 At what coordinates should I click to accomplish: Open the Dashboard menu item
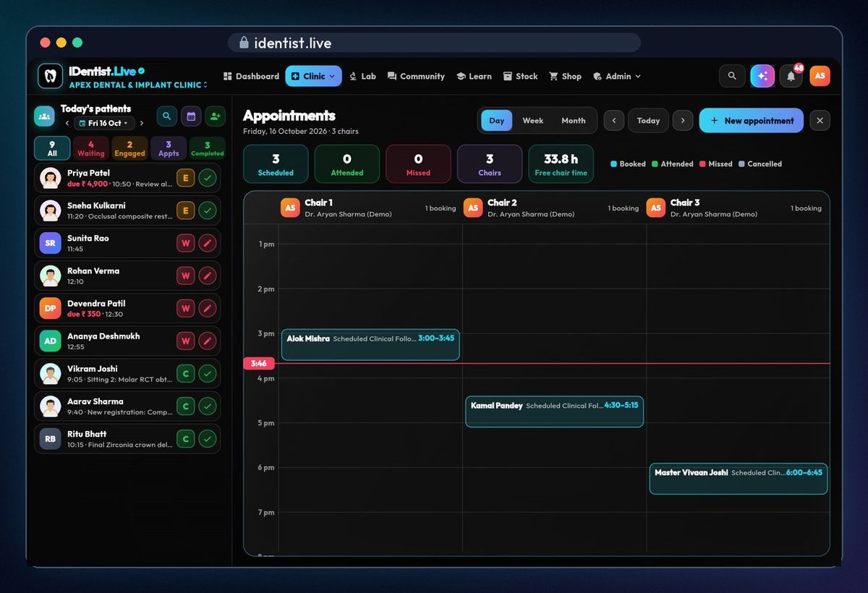click(251, 76)
